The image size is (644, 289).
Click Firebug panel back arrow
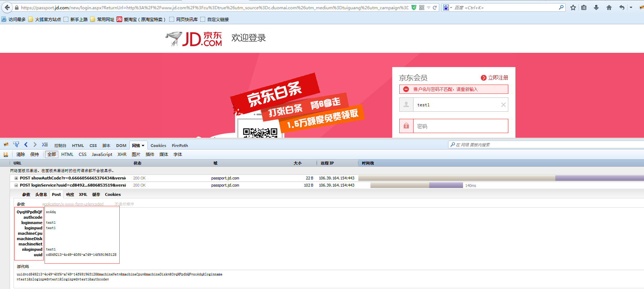(x=26, y=144)
